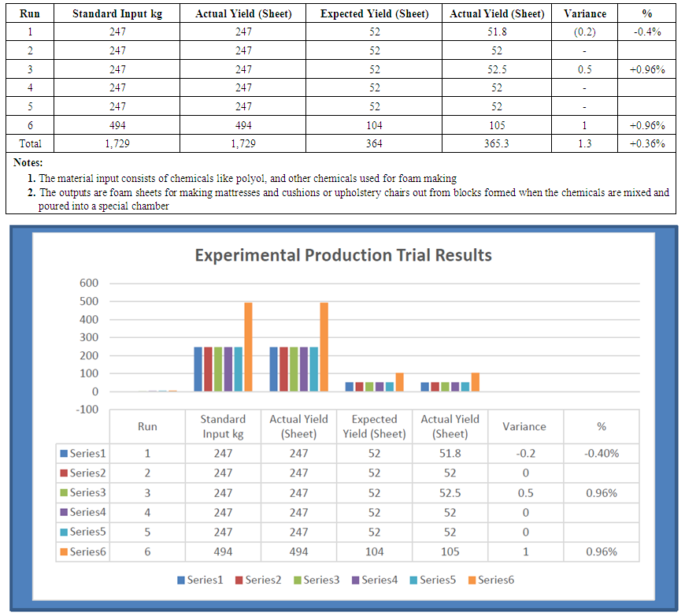Click the Series1 blue swatch in bottom legend
Viewport: 685px width, 616px height.
pyautogui.click(x=181, y=580)
